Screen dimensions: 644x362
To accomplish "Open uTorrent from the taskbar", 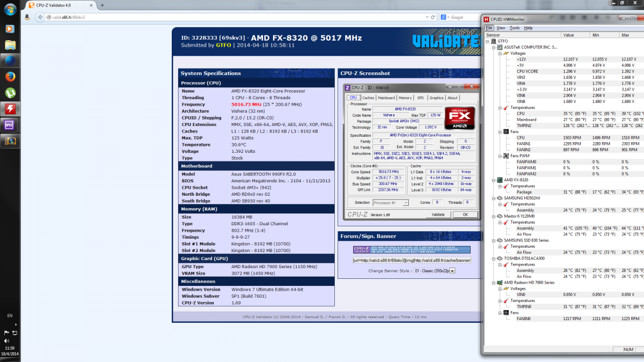I will coord(10,92).
